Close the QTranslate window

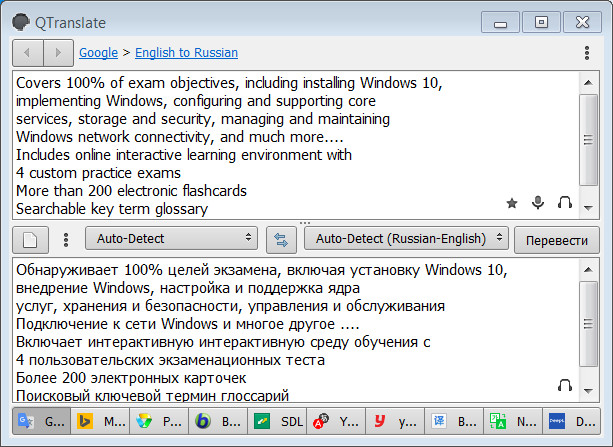point(582,22)
